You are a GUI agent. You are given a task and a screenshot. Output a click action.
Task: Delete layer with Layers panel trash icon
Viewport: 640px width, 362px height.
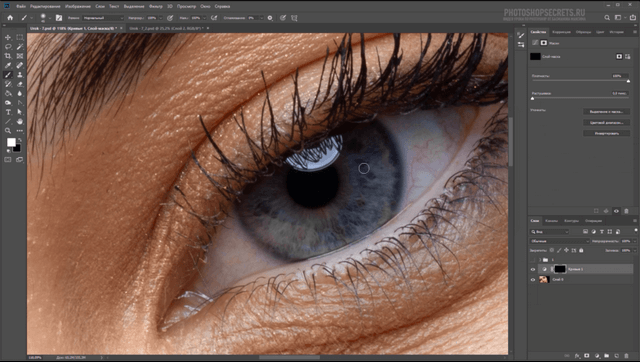pos(626,356)
